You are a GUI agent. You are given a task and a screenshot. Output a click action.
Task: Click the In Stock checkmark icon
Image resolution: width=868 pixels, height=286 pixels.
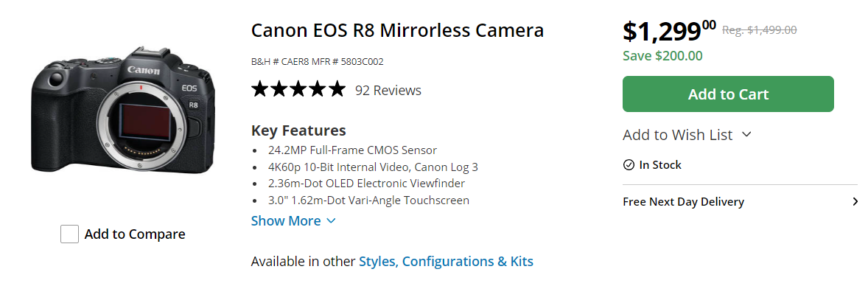click(x=629, y=164)
